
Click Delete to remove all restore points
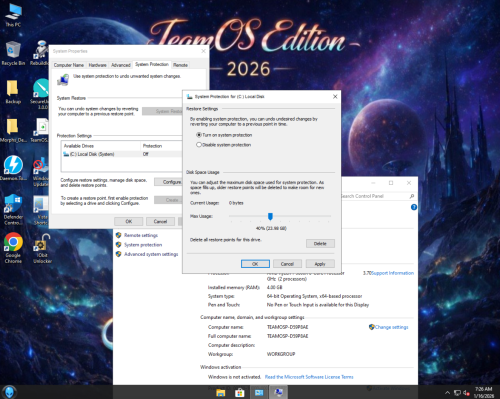tap(320, 244)
